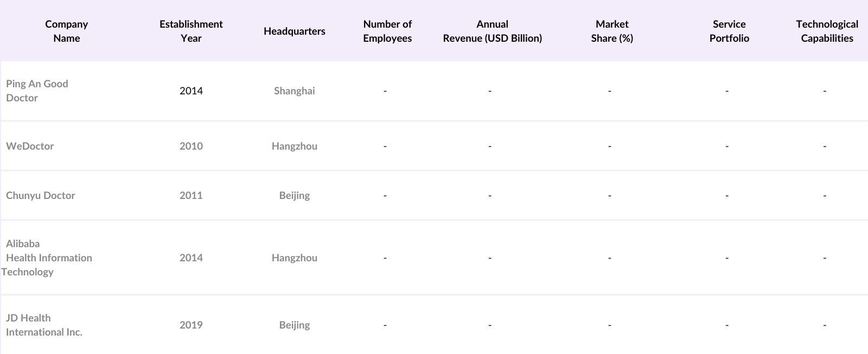Click the Technological Capabilities column header
This screenshot has width=868, height=354.
click(x=827, y=31)
